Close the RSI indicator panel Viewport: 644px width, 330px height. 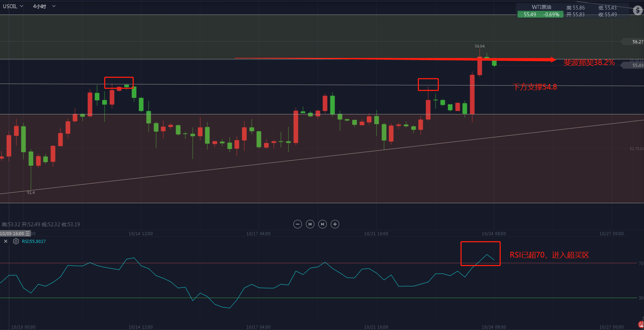[x=6, y=241]
